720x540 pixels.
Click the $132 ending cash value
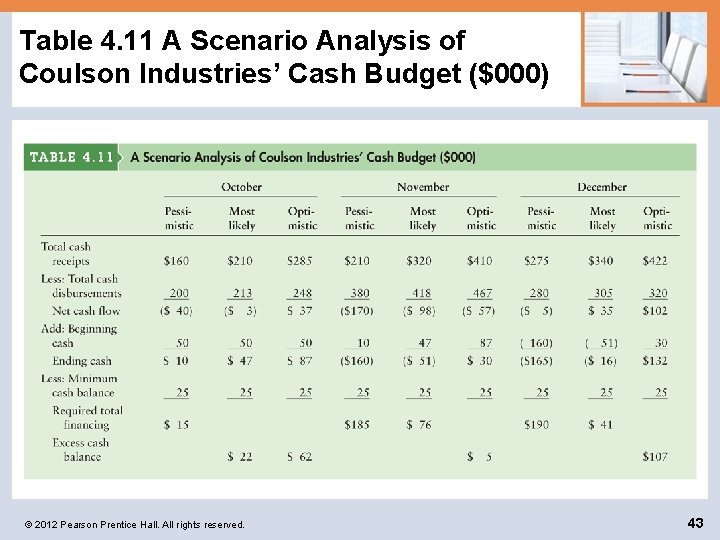(x=655, y=361)
